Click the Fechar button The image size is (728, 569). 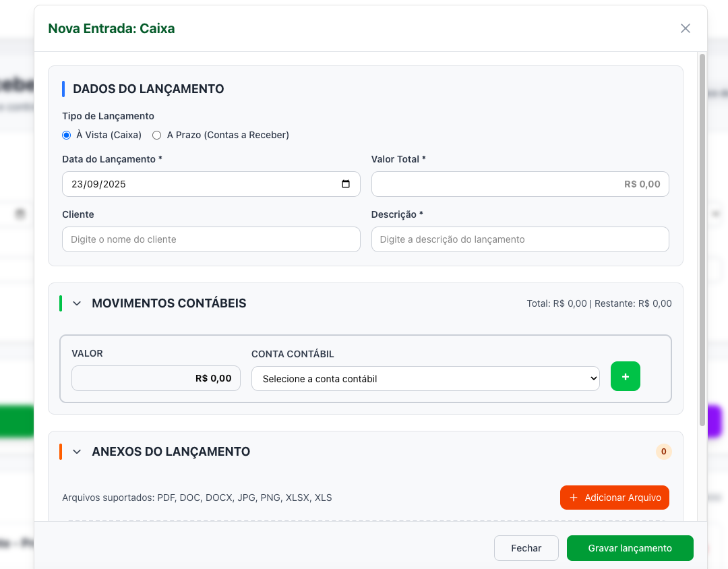pyautogui.click(x=526, y=548)
